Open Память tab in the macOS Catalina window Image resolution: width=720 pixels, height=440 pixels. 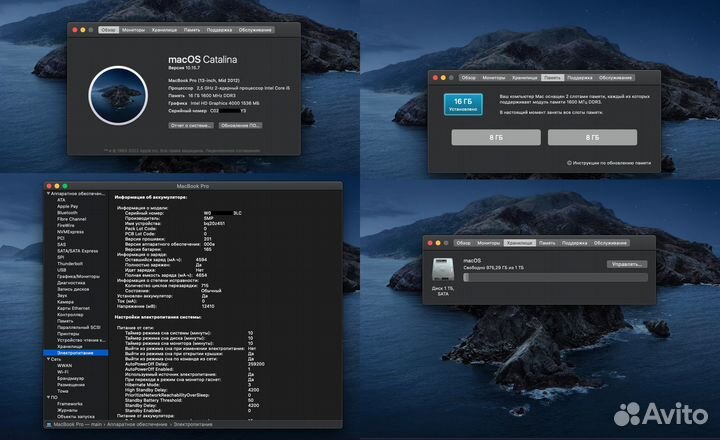click(192, 30)
